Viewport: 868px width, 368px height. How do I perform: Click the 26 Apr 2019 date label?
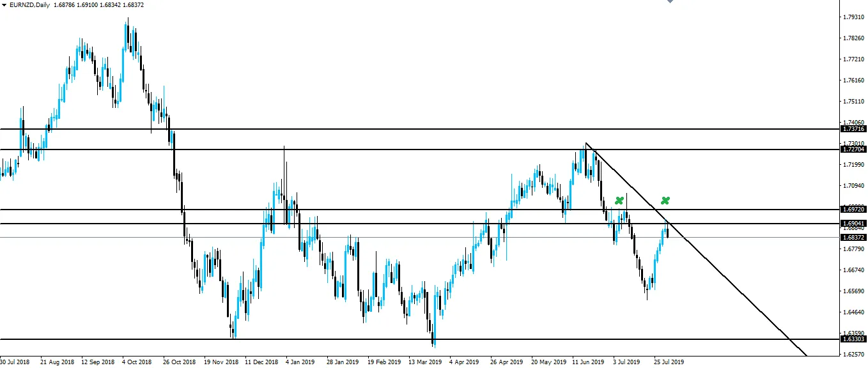coord(507,362)
